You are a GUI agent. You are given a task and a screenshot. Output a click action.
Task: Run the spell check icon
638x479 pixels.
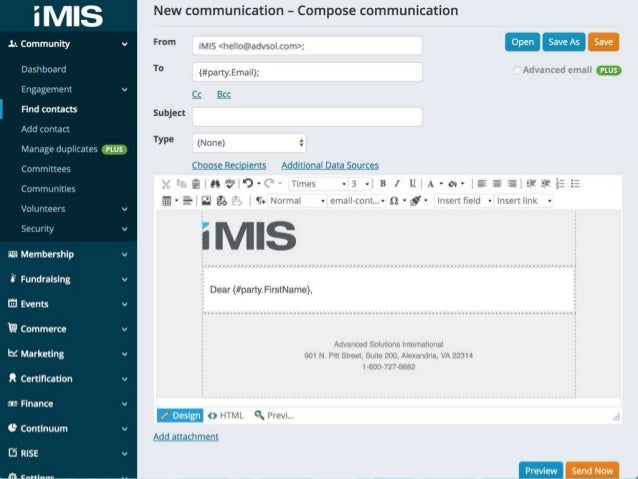[230, 184]
